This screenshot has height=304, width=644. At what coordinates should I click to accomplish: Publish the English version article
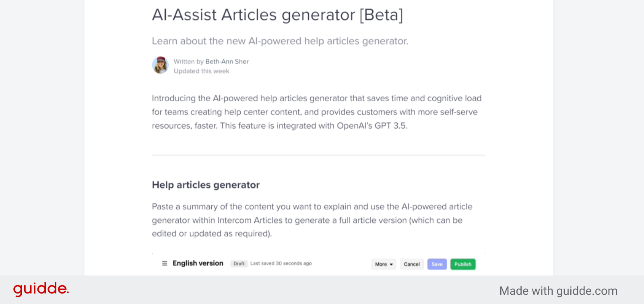click(x=462, y=264)
